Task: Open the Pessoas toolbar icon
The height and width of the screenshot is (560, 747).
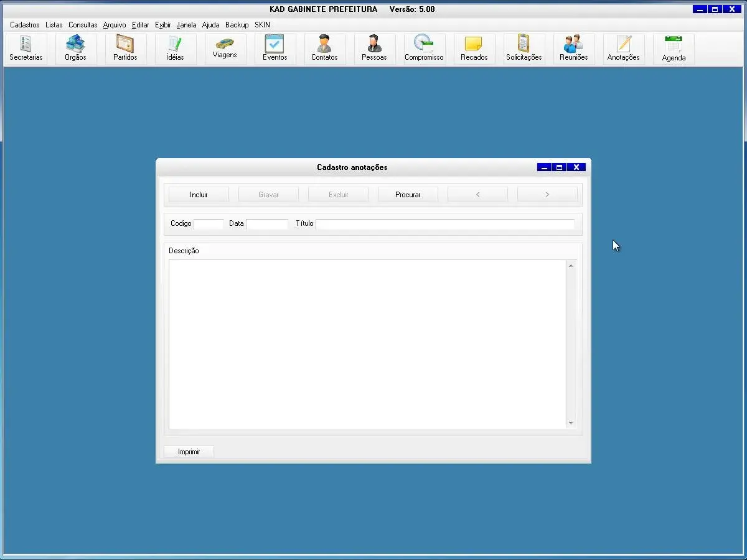Action: pyautogui.click(x=375, y=49)
